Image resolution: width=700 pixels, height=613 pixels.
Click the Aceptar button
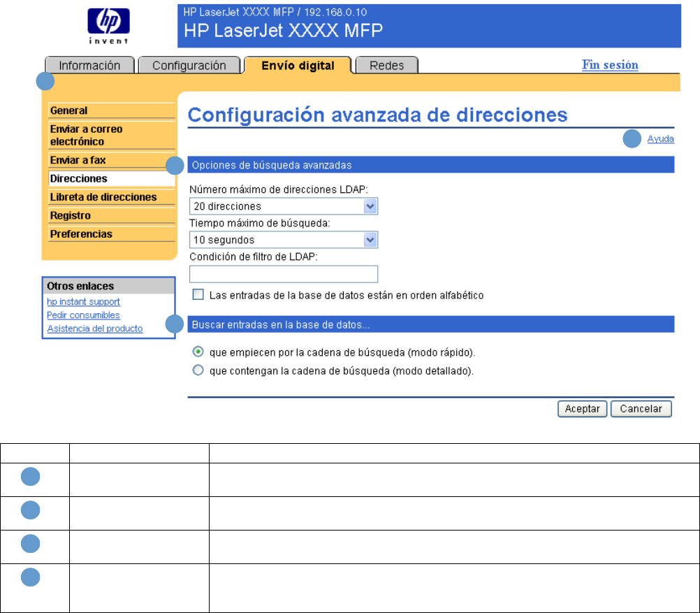pyautogui.click(x=582, y=409)
